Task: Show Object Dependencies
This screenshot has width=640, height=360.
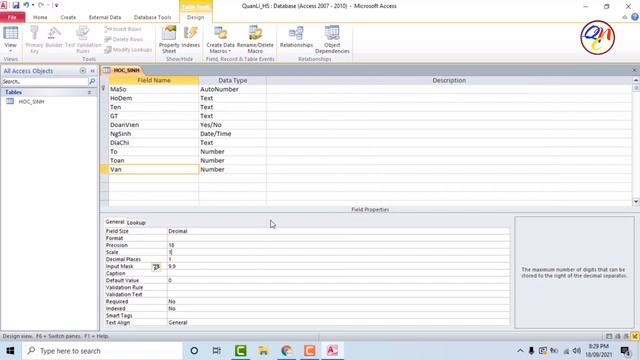Action: (x=332, y=40)
